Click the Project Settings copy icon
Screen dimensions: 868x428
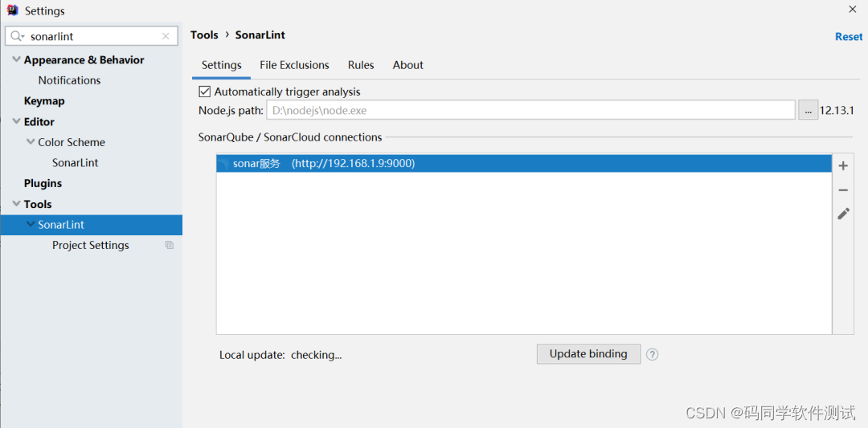pyautogui.click(x=170, y=245)
